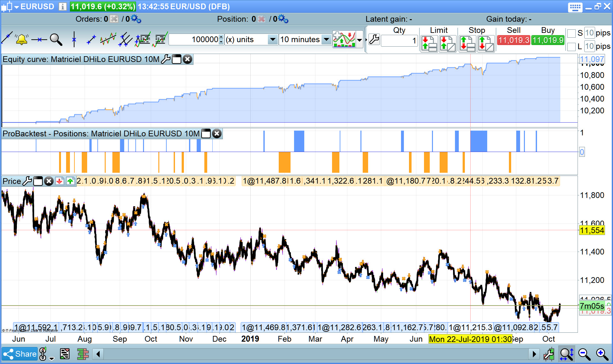Open the order settings wrench icon
This screenshot has width=613, height=364.
[x=374, y=40]
